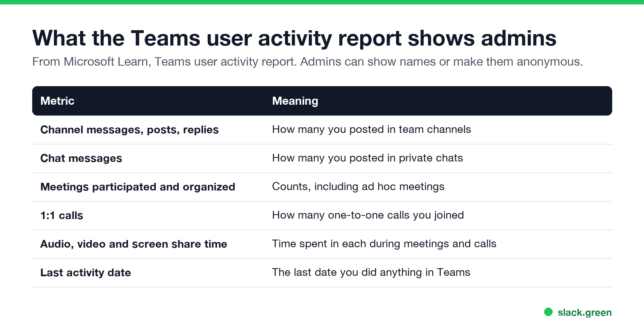The height and width of the screenshot is (331, 644).
Task: Click the green slack.green logo dot
Action: click(x=548, y=312)
